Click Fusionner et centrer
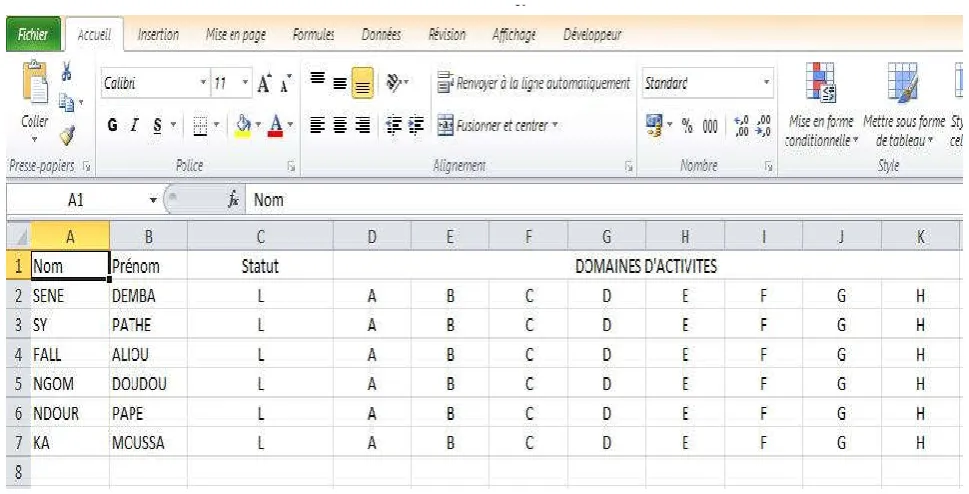This screenshot has width=969, height=494. tap(493, 126)
